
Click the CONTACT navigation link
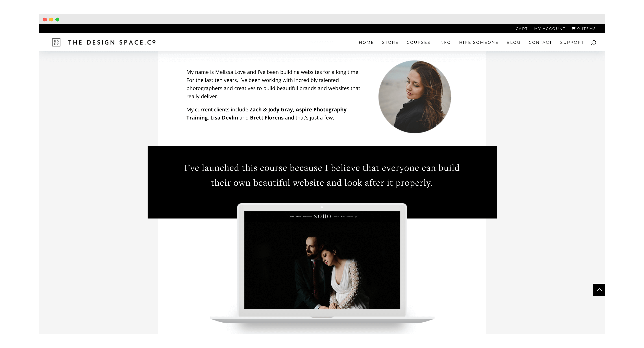coord(540,42)
